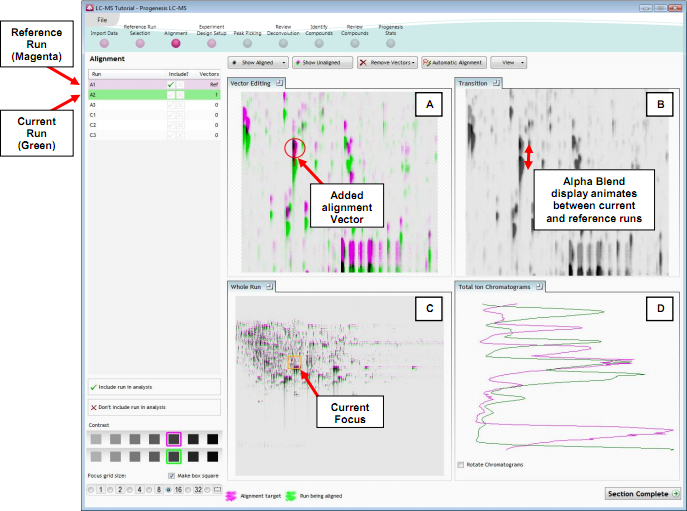Go to Peak Picking step

(x=248, y=43)
